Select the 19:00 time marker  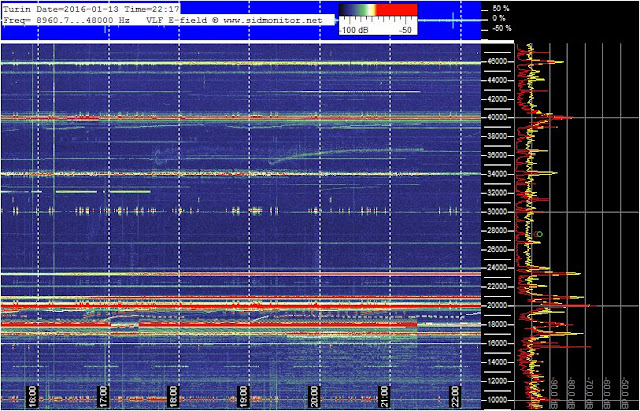click(244, 395)
